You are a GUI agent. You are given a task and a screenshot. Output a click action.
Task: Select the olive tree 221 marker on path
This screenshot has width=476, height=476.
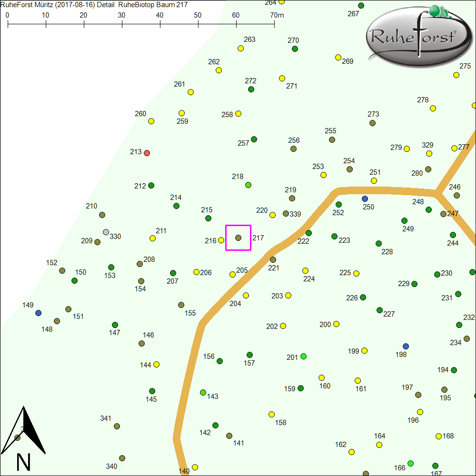pos(273,260)
